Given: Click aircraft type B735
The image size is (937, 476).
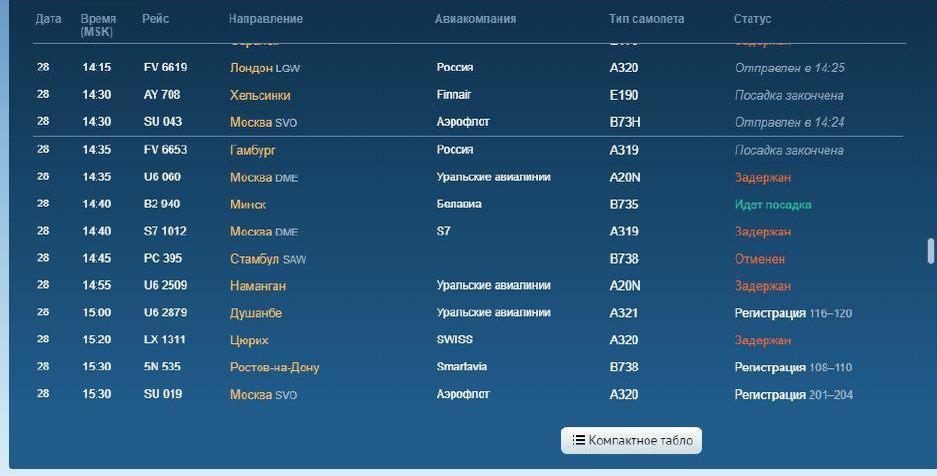Looking at the screenshot, I should [x=624, y=205].
